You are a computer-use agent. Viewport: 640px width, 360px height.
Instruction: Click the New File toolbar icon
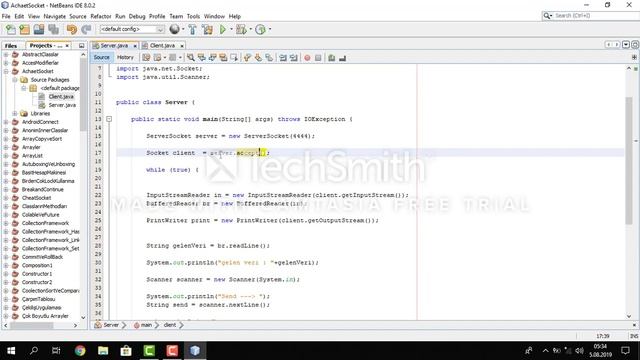coord(11,29)
